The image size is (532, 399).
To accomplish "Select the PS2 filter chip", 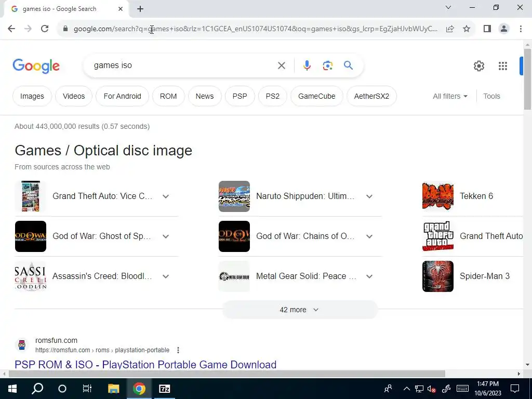I will [x=273, y=96].
